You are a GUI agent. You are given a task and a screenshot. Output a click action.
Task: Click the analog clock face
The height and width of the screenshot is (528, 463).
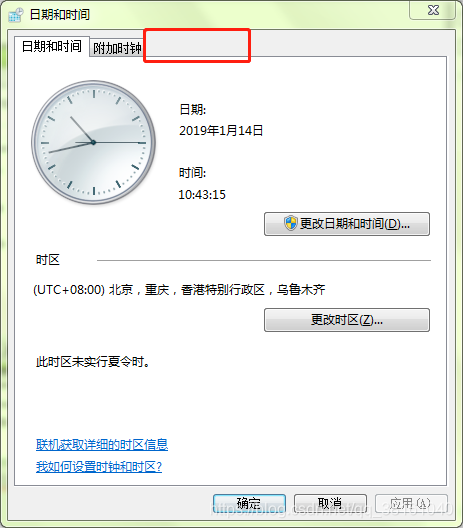coord(94,142)
